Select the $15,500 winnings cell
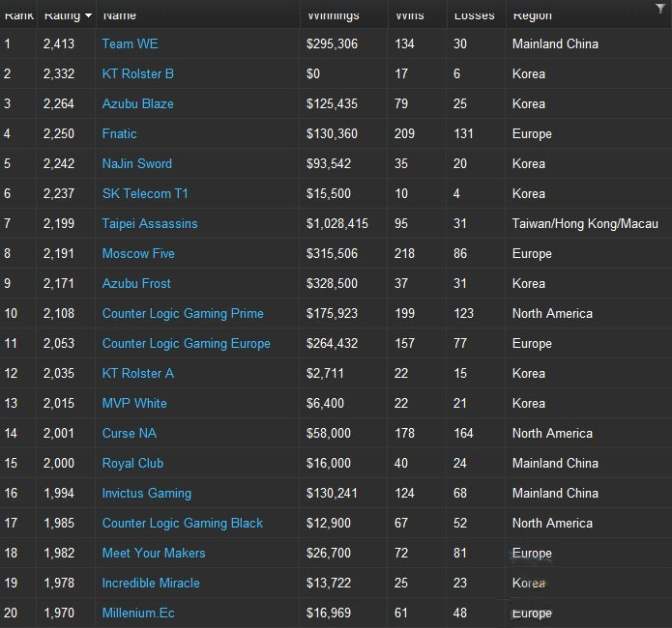Image resolution: width=672 pixels, height=628 pixels. point(329,193)
